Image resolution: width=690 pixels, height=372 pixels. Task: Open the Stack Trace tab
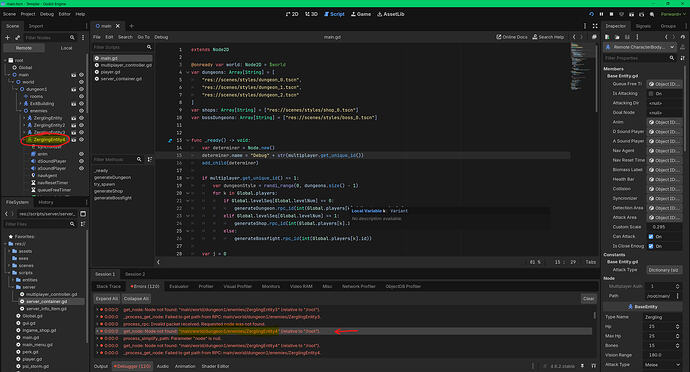[x=108, y=286]
